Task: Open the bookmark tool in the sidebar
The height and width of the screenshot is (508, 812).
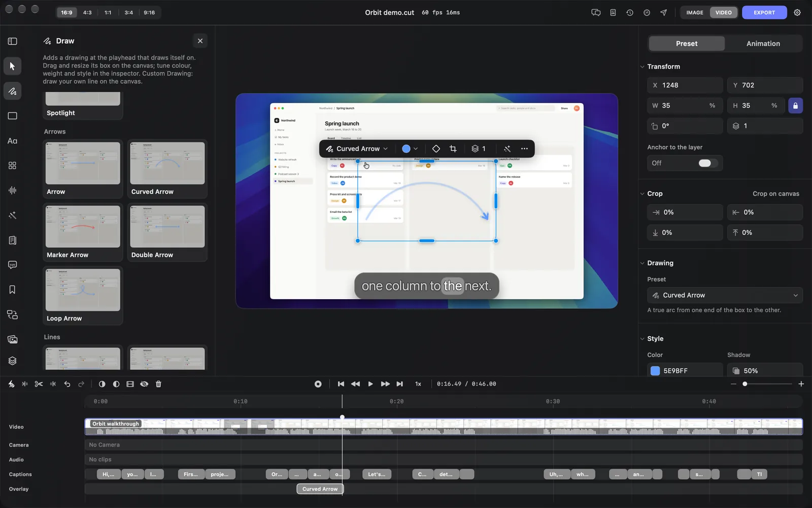Action: 12,290
